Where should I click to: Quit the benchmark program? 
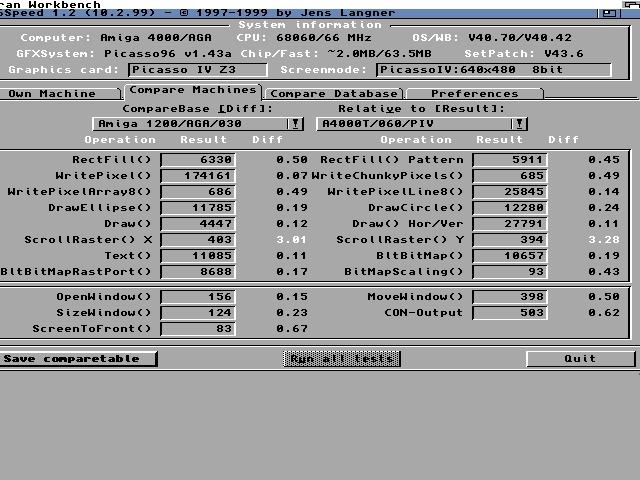pos(580,359)
